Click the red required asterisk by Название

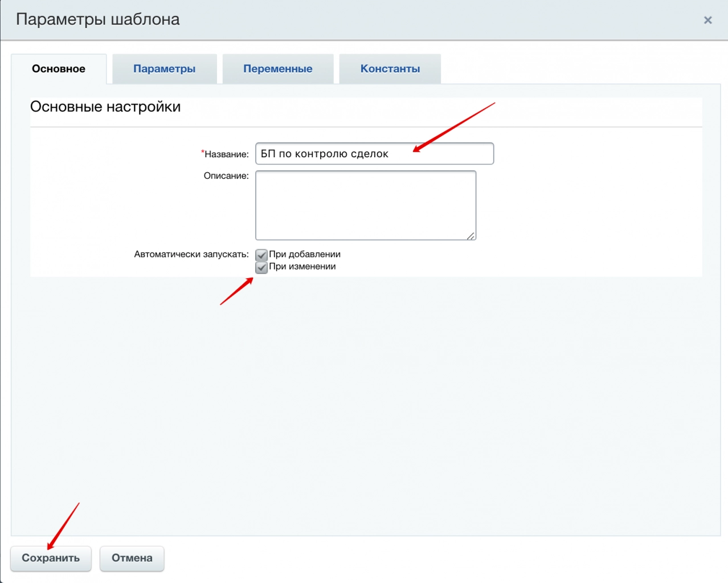203,152
